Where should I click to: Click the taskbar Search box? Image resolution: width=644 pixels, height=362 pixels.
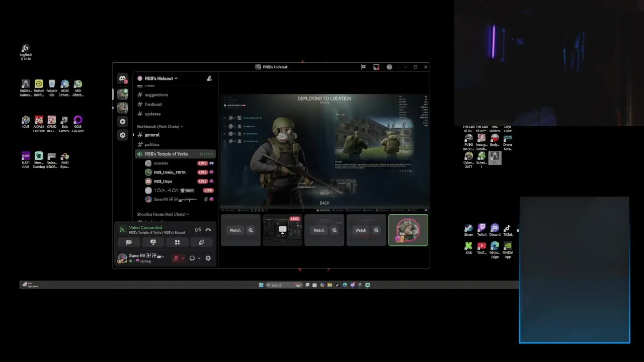284,285
